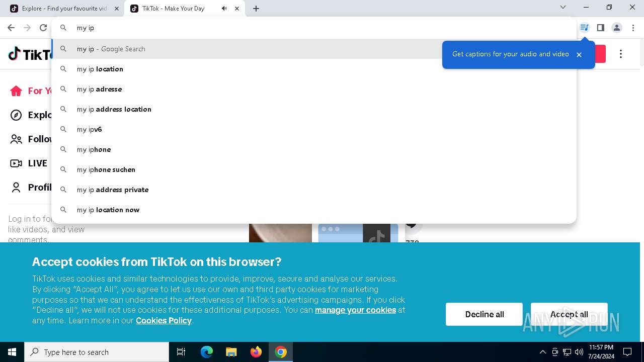Open the volume speaker tray icon
Screen dimensions: 644x362
pyautogui.click(x=579, y=352)
